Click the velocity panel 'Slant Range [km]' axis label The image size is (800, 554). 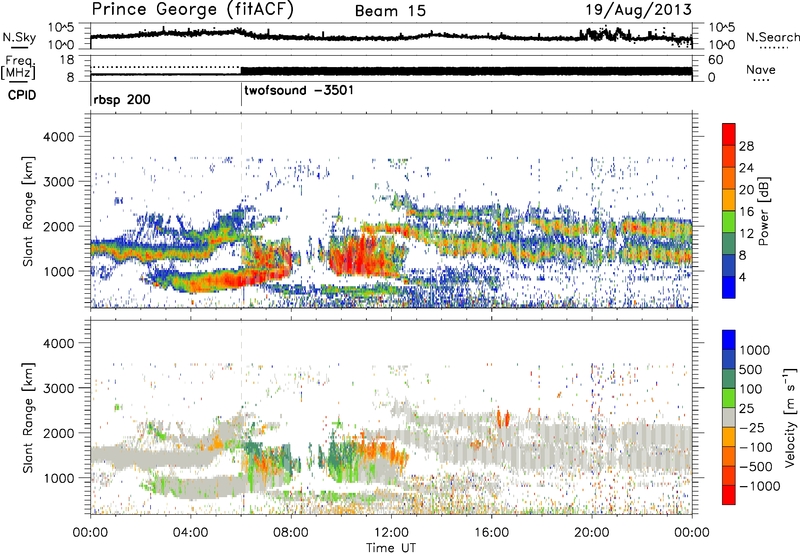(x=28, y=418)
